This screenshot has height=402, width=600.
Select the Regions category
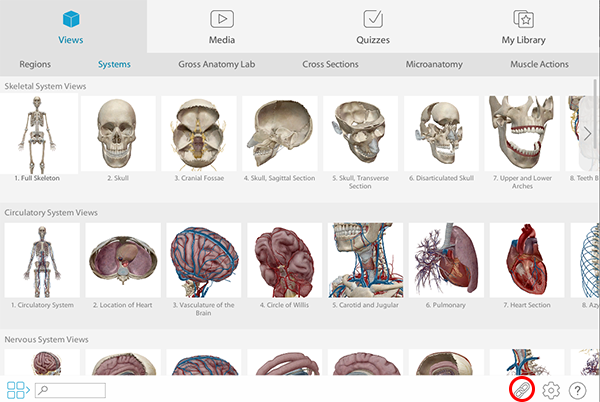click(35, 64)
